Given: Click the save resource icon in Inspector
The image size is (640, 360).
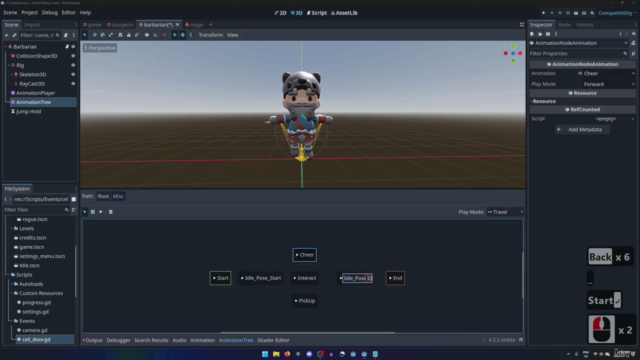Looking at the screenshot, I should (548, 34).
